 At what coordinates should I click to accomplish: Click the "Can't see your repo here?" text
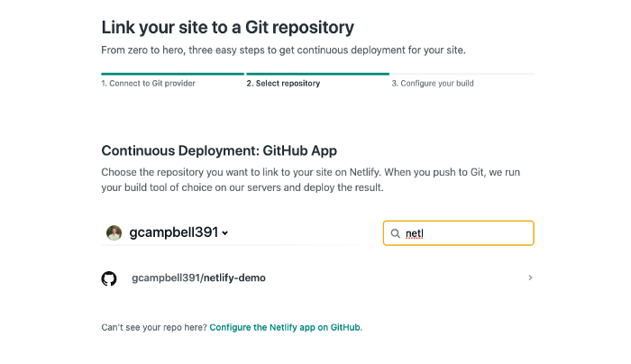tap(154, 327)
